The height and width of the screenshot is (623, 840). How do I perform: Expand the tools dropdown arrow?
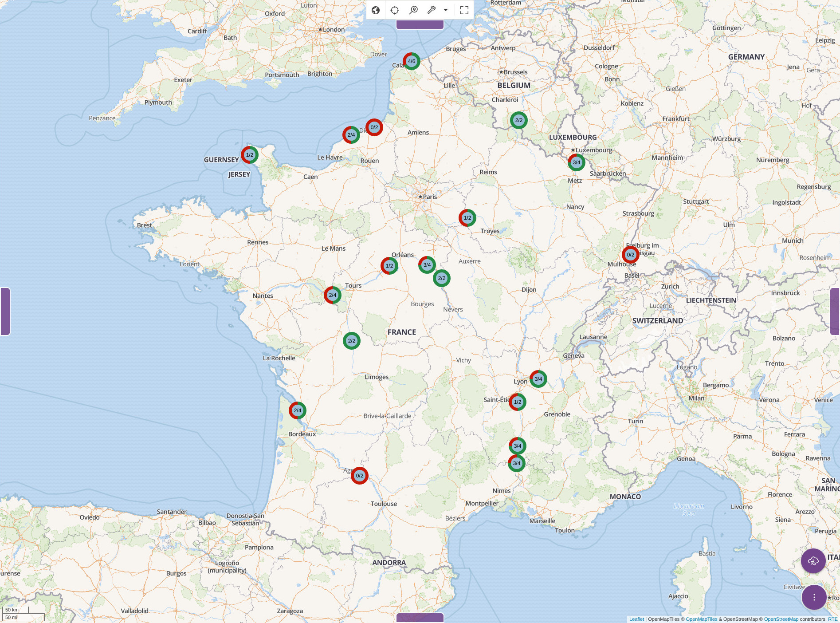[446, 10]
